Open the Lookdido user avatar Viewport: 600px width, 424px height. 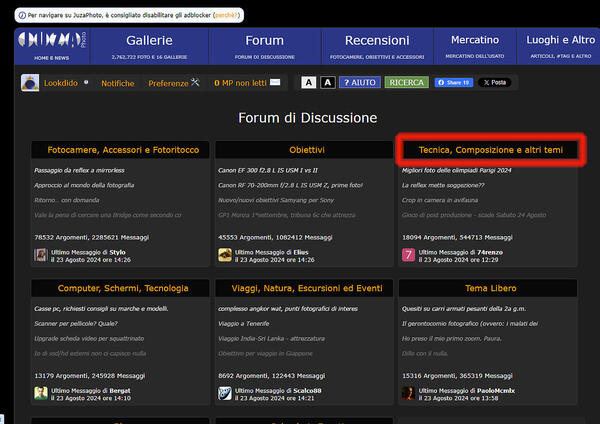click(30, 83)
